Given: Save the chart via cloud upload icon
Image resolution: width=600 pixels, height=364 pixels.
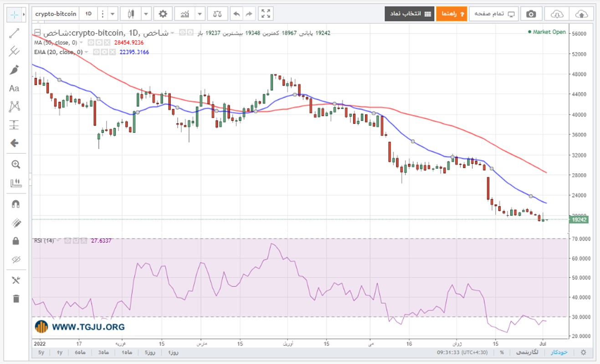Looking at the screenshot, I should point(581,14).
